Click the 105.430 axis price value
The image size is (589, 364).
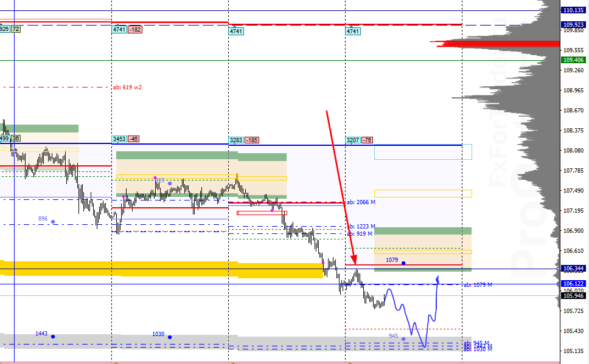click(x=573, y=331)
